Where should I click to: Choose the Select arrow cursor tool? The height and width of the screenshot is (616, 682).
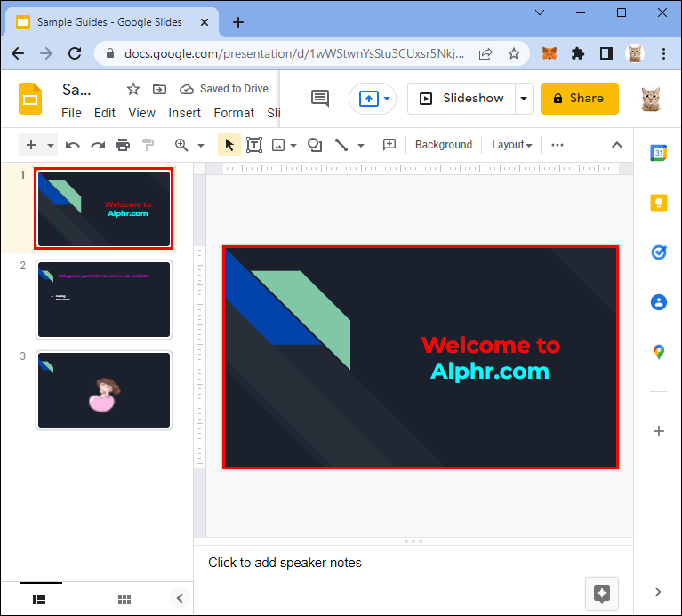pos(229,145)
